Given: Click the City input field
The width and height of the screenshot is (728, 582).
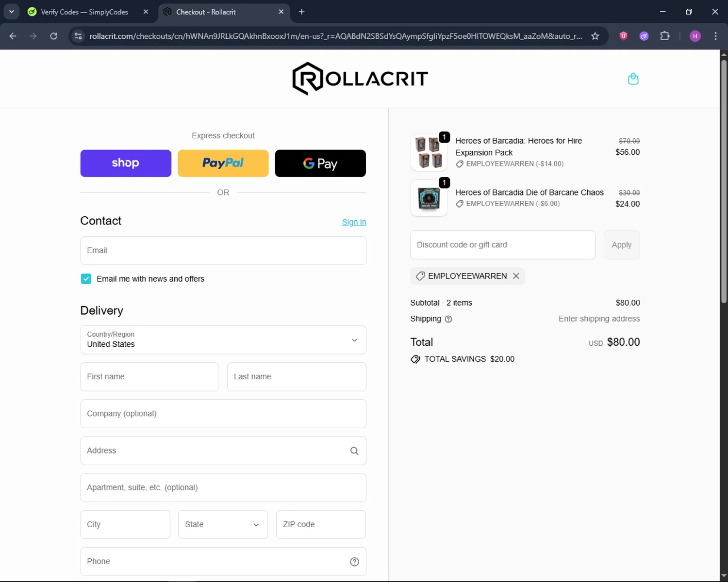Looking at the screenshot, I should tap(125, 525).
